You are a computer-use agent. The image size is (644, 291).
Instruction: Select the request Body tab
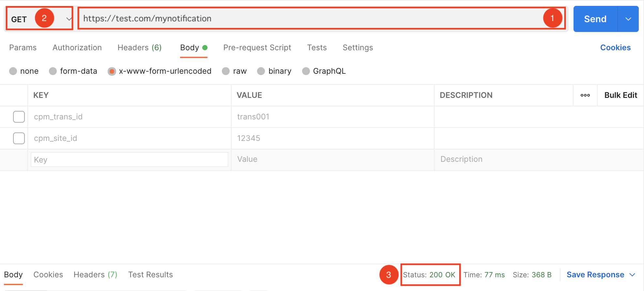click(x=194, y=48)
